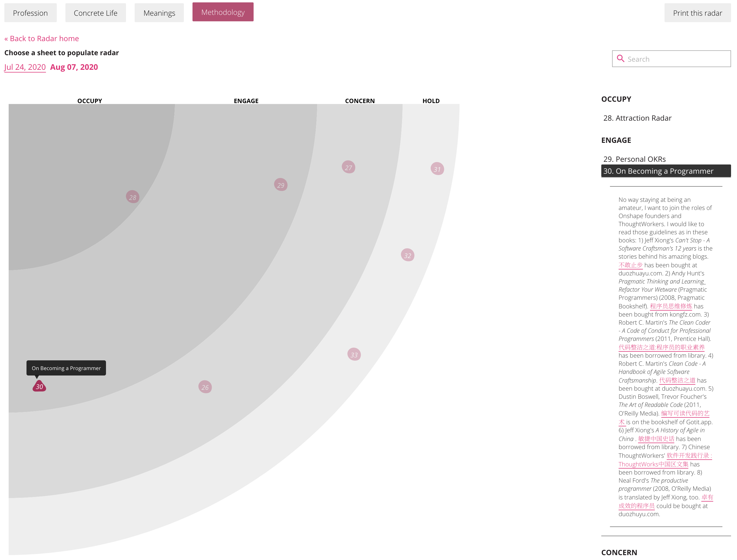Screen dimensions: 737x560
Task: Click the Print this radar button
Action: pyautogui.click(x=697, y=13)
